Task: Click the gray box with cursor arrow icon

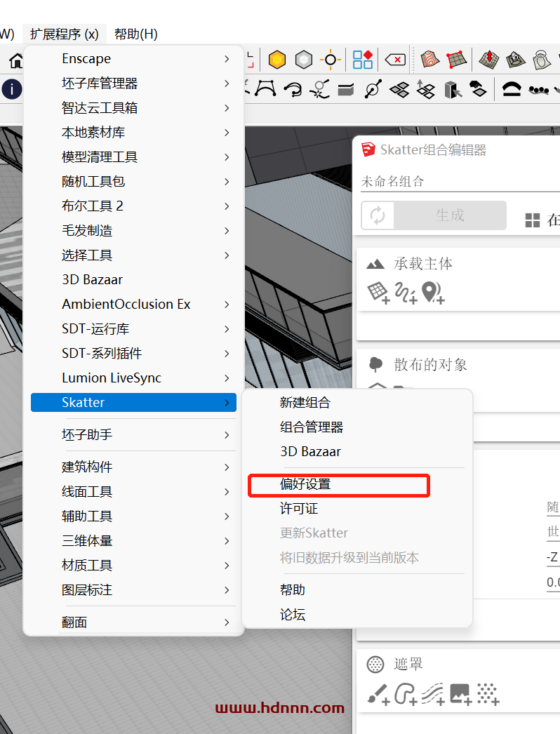Action: pyautogui.click(x=453, y=89)
